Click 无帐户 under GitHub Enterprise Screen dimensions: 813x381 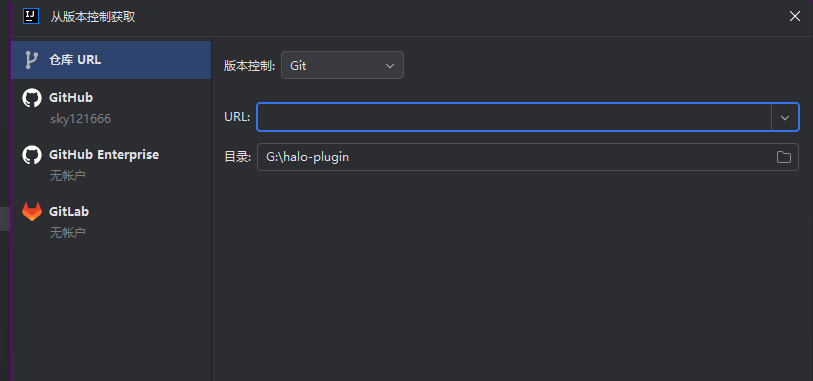[x=67, y=176]
